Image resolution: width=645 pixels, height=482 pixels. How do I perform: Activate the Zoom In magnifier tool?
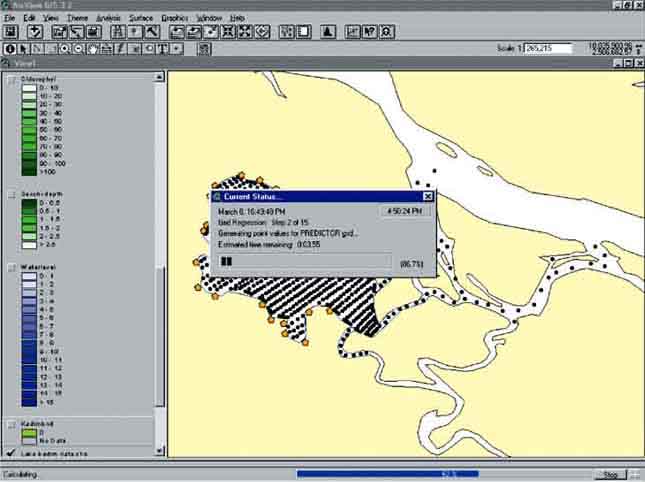(65, 48)
